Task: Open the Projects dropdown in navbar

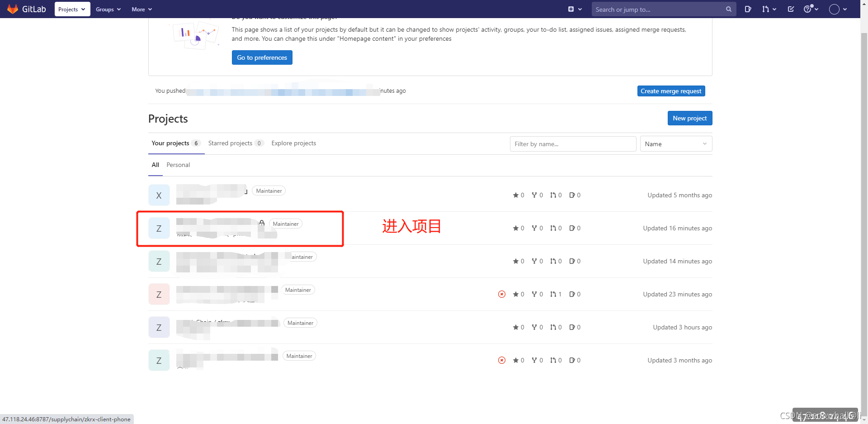Action: pos(72,9)
